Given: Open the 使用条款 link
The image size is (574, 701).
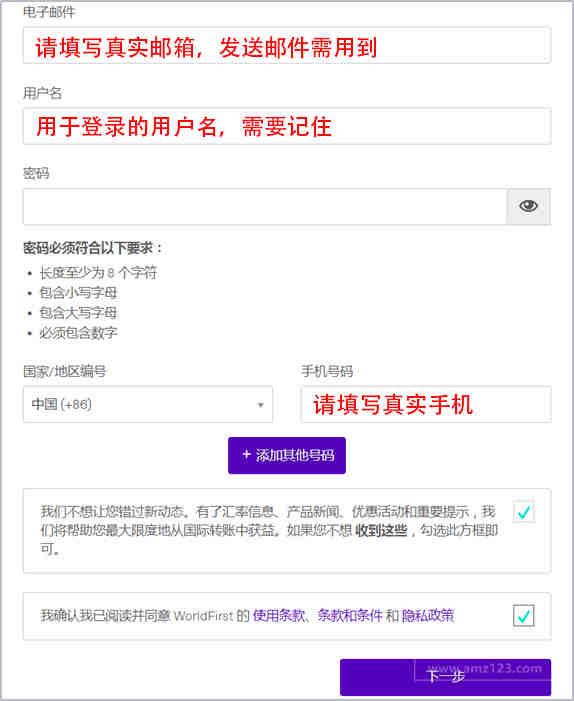Looking at the screenshot, I should coord(279,616).
